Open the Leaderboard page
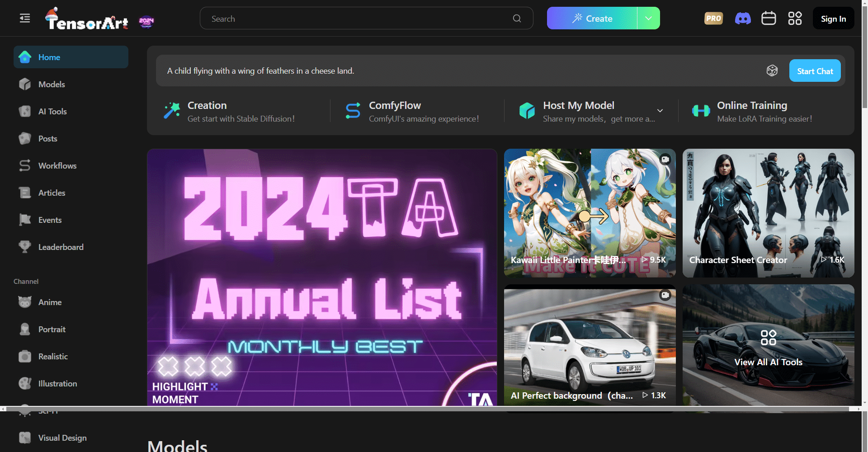 pos(61,247)
